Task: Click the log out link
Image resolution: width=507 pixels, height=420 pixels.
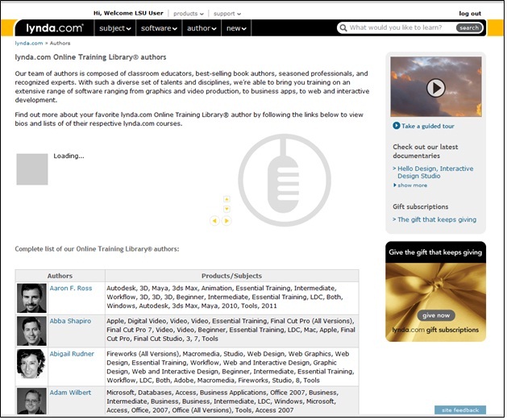Action: [470, 13]
